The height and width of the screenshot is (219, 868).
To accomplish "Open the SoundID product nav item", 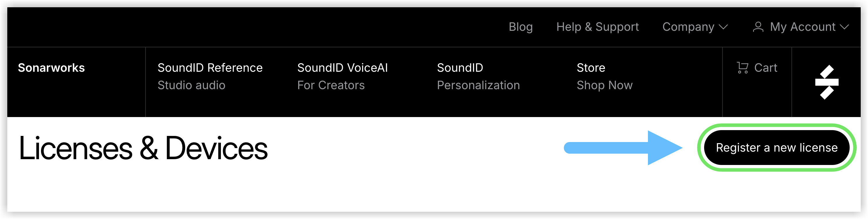I will [460, 68].
